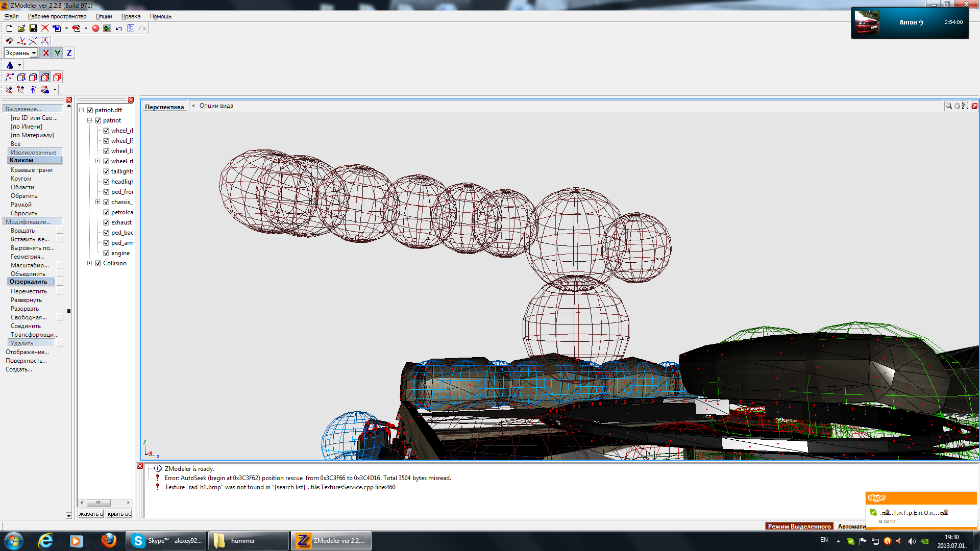Click Опции вида in viewport header
Screen dimensions: 980x551
tap(216, 106)
